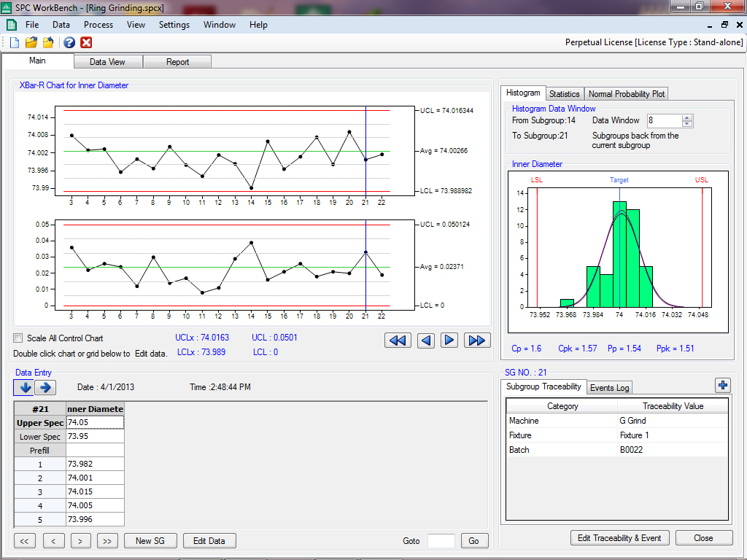Click the red X toolbar icon

(x=86, y=42)
